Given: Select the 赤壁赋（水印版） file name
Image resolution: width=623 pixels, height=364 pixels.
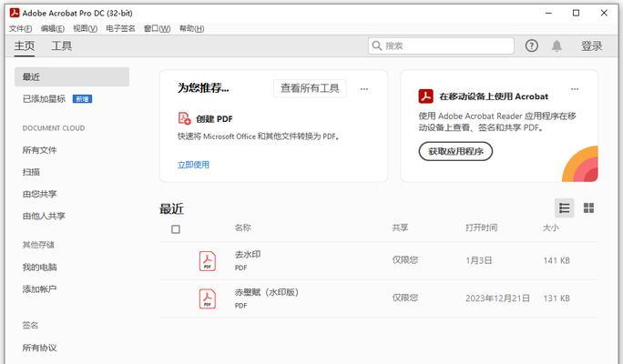Looking at the screenshot, I should tap(266, 292).
